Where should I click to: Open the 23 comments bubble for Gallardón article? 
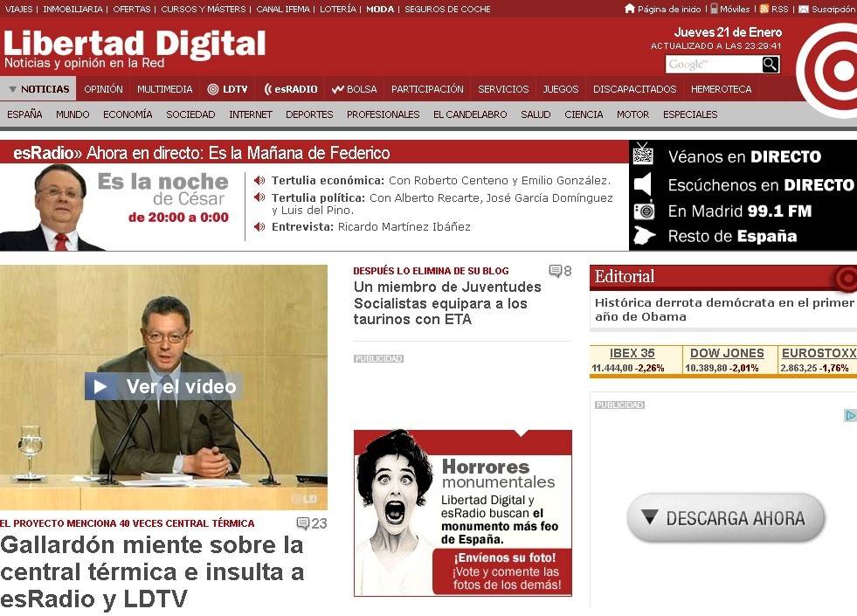tap(303, 523)
